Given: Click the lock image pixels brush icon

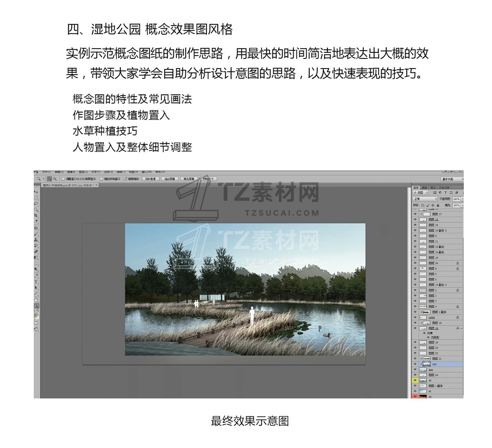Looking at the screenshot, I should click(x=428, y=205).
